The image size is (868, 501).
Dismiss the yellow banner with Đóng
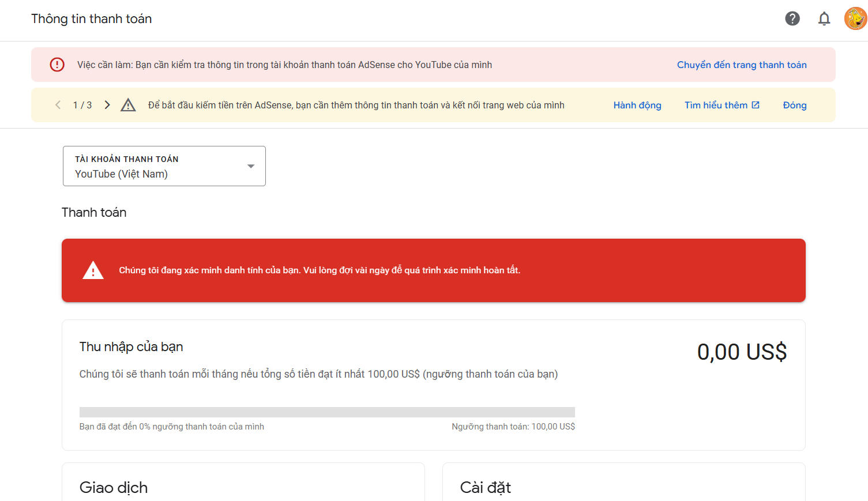point(794,105)
